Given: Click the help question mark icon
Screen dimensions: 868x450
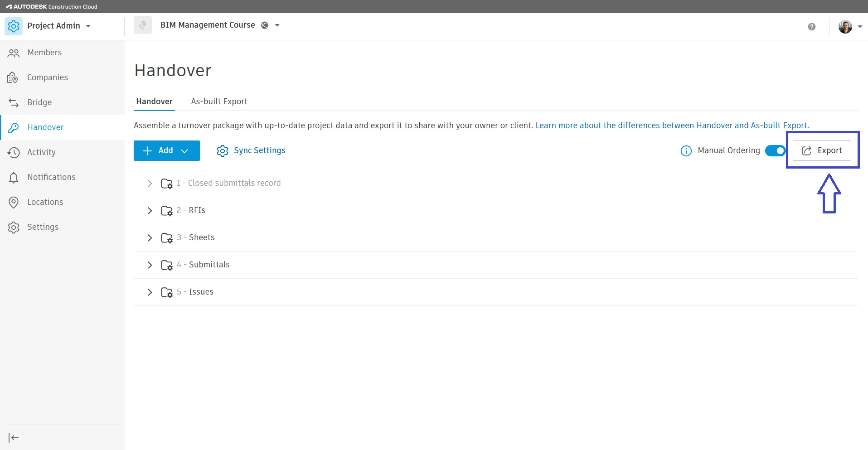Looking at the screenshot, I should pyautogui.click(x=811, y=27).
